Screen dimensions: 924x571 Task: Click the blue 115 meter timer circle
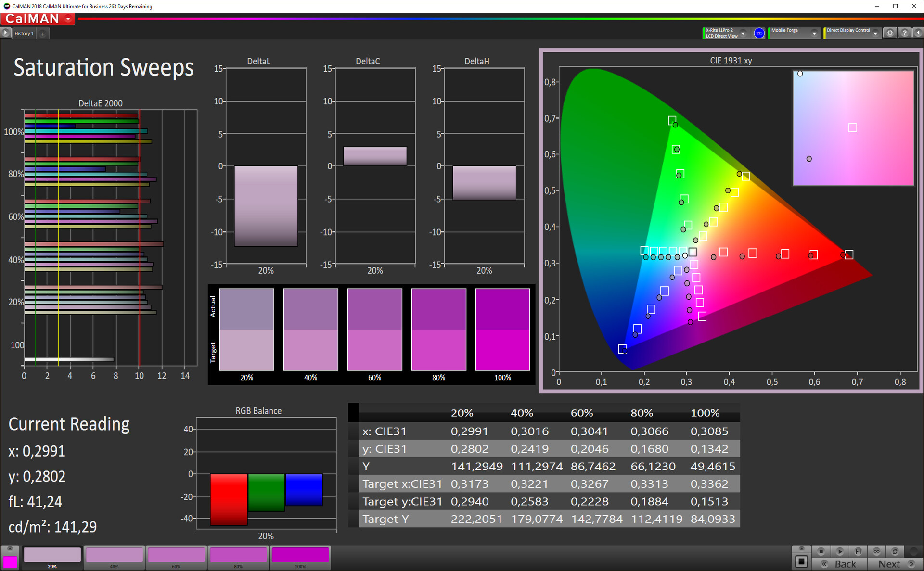(x=759, y=33)
